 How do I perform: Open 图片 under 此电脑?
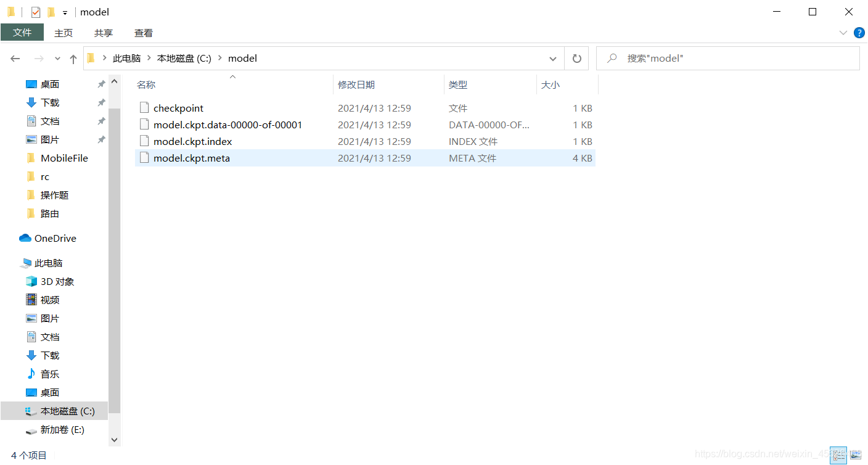[x=50, y=318]
